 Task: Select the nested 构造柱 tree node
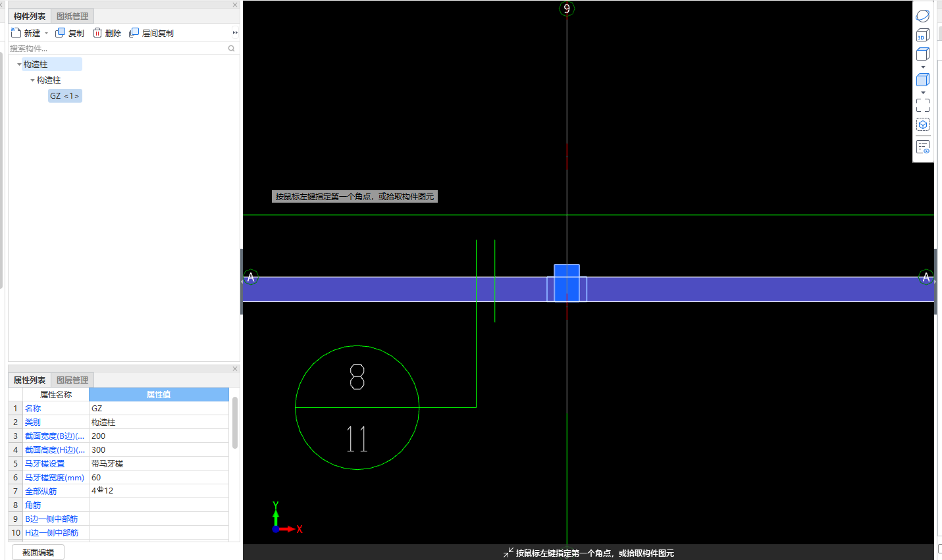49,80
